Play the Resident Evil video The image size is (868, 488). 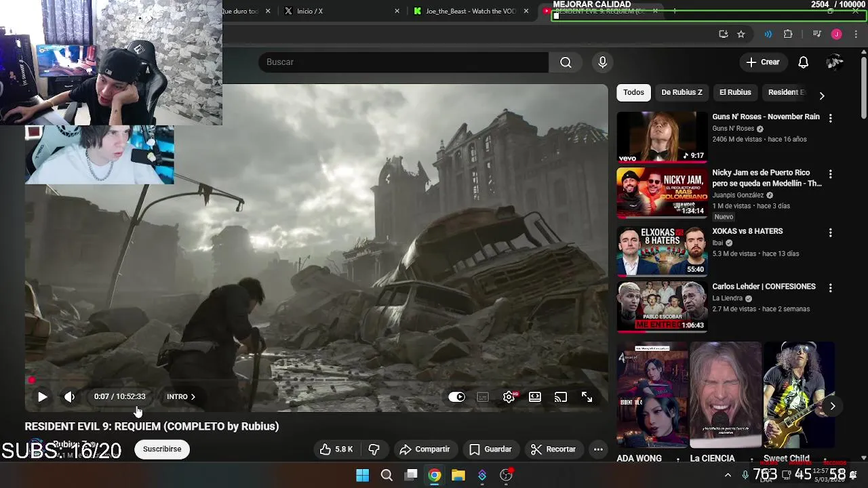(42, 396)
